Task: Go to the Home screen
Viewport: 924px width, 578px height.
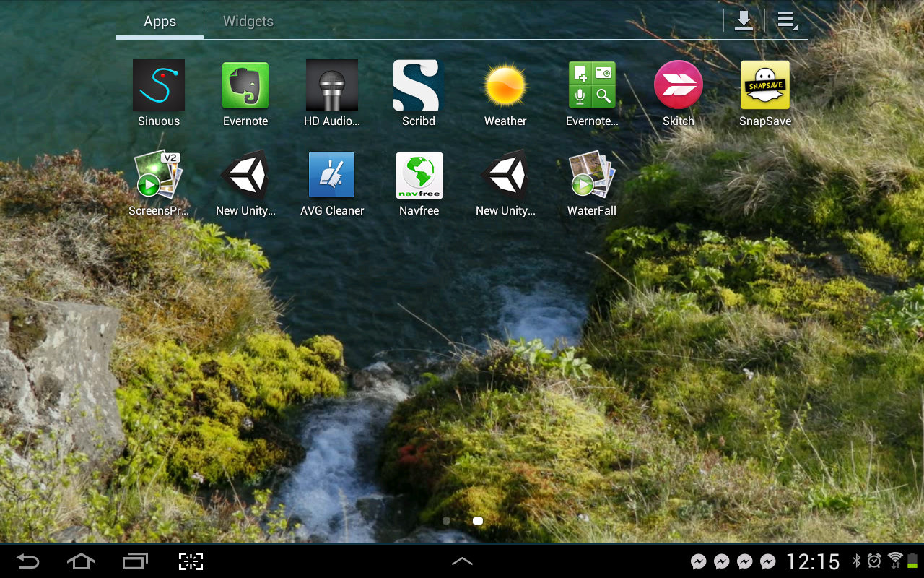Action: click(x=81, y=561)
